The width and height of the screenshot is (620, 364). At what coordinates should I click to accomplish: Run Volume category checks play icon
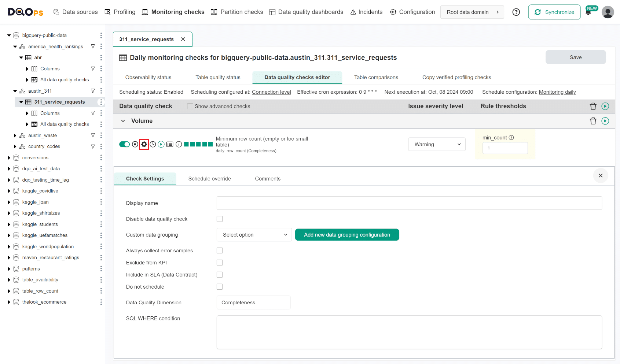pyautogui.click(x=605, y=121)
